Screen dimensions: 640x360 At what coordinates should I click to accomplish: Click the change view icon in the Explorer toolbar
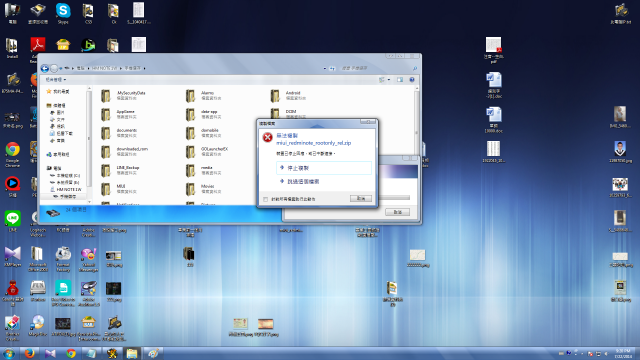coord(382,80)
